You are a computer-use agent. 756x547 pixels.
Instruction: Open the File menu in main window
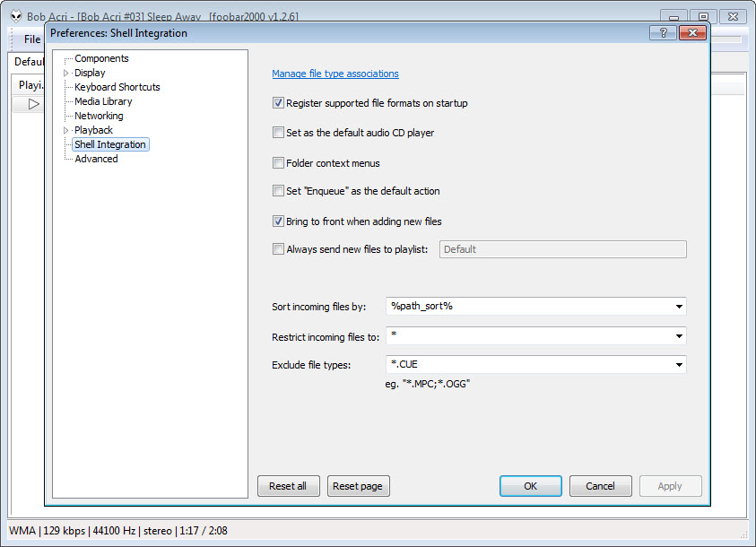(x=32, y=39)
